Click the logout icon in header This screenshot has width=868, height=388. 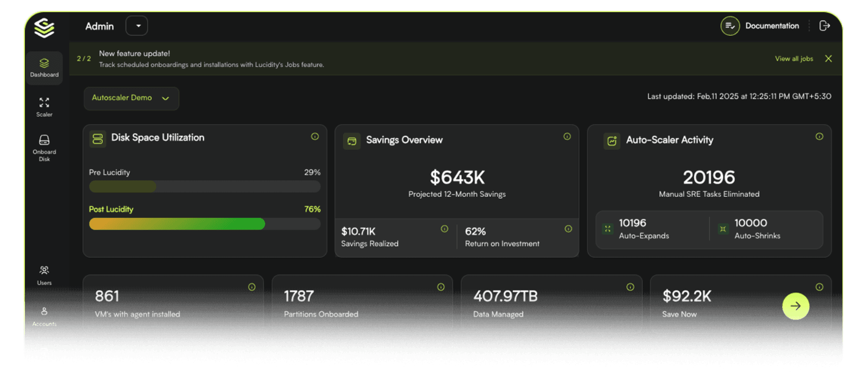(824, 26)
